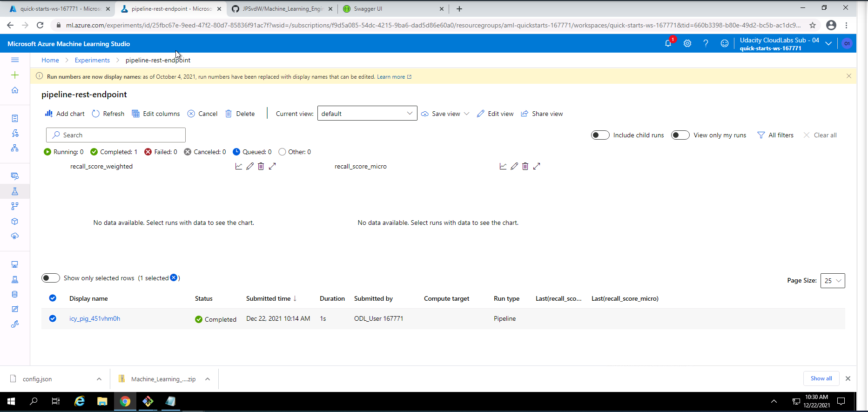The width and height of the screenshot is (868, 412).
Task: Open Models cube icon in sidebar
Action: (x=15, y=221)
